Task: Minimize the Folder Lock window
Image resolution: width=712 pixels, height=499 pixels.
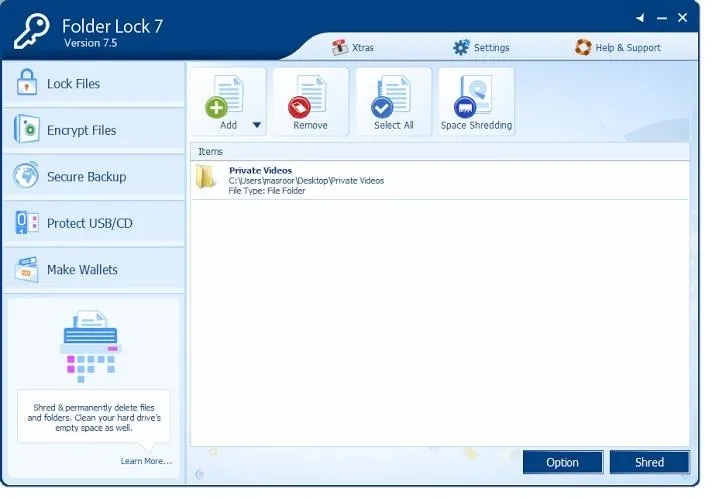Action: (x=662, y=18)
